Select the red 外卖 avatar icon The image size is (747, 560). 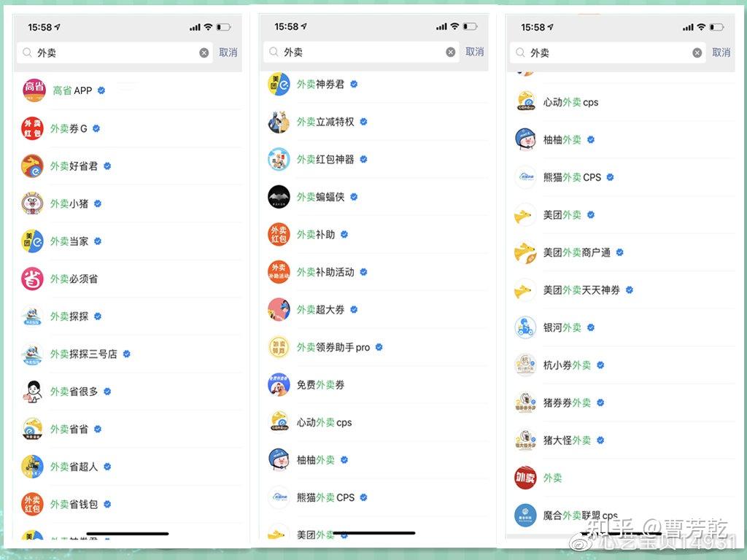click(x=525, y=478)
